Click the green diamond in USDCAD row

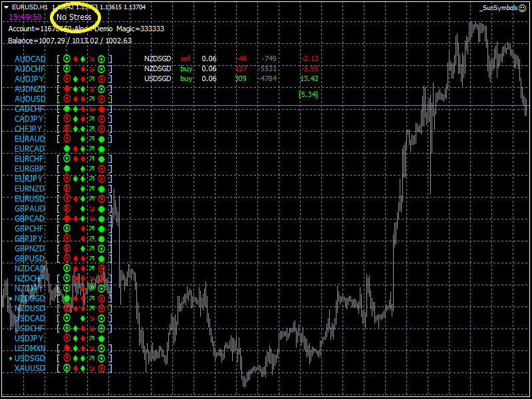click(82, 319)
